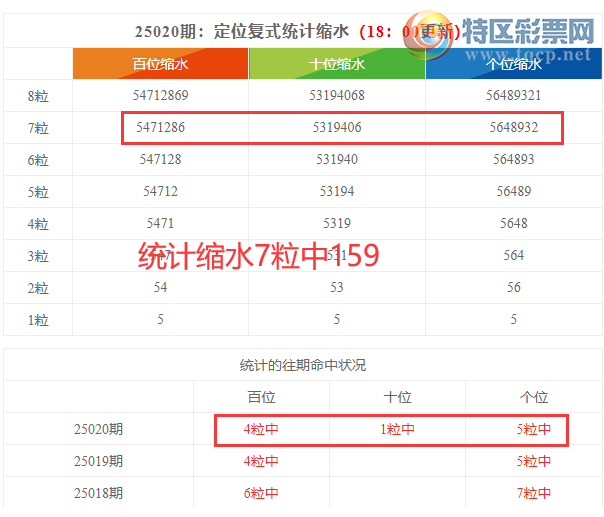Select the 25018期 row label

pos(99,493)
